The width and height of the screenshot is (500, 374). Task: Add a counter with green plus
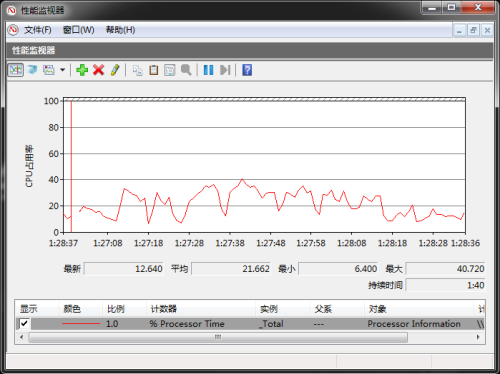[82, 70]
